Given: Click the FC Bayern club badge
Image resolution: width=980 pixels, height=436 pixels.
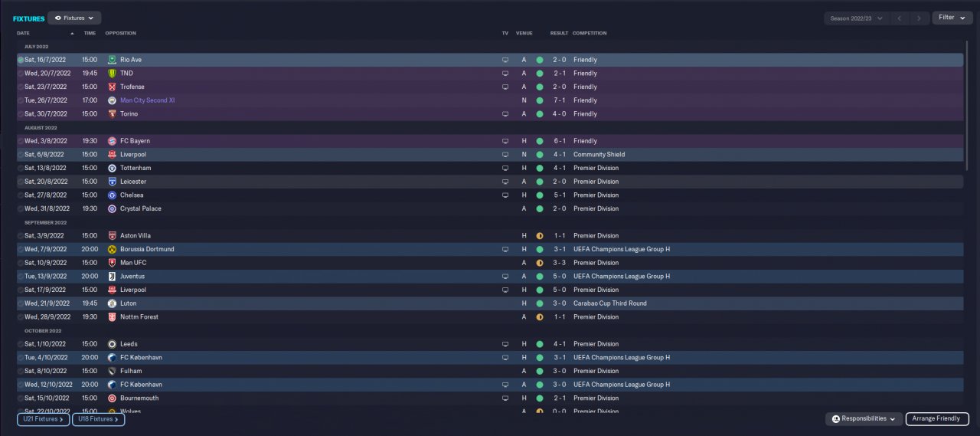Looking at the screenshot, I should point(112,141).
